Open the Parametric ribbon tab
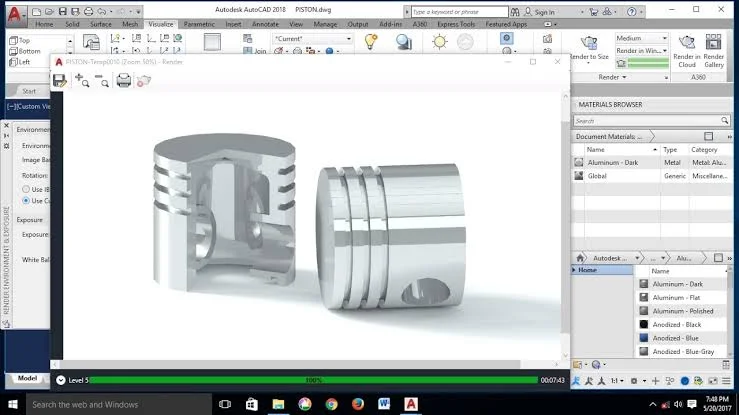 (x=199, y=24)
